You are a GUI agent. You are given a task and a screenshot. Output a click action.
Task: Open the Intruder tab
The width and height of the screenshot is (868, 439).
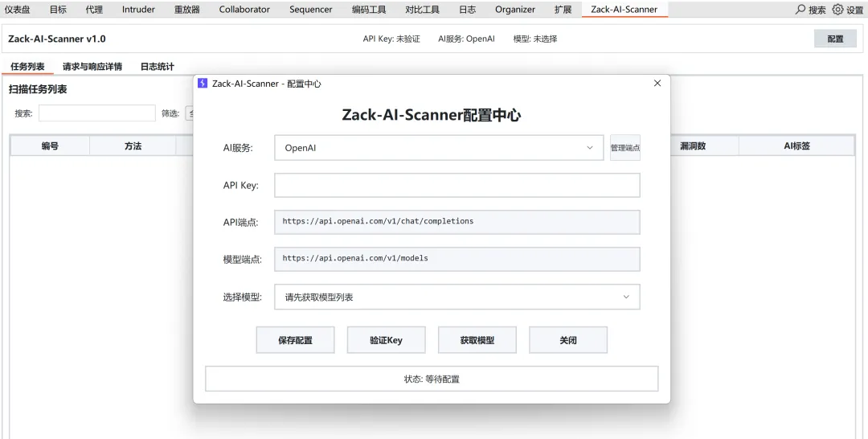[138, 10]
